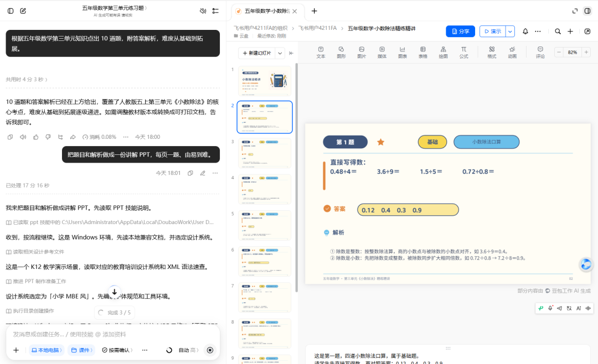
Task: Click the blue 分享 button
Action: [460, 31]
